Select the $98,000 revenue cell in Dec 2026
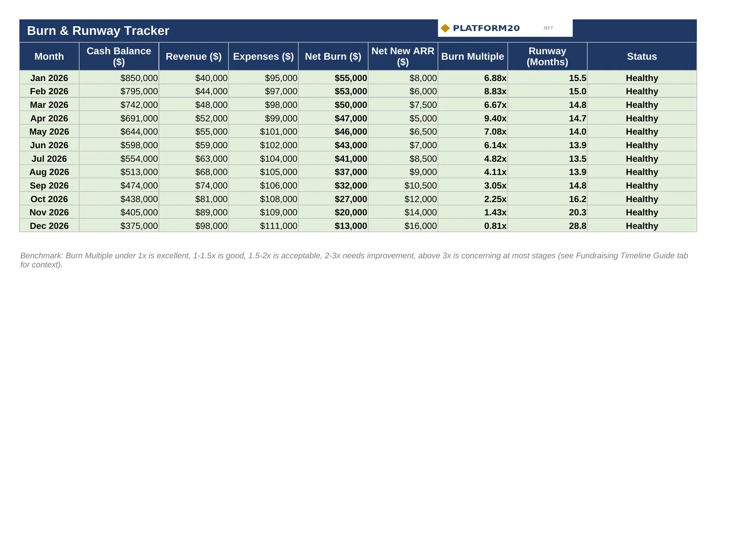The width and height of the screenshot is (756, 534). (x=194, y=225)
